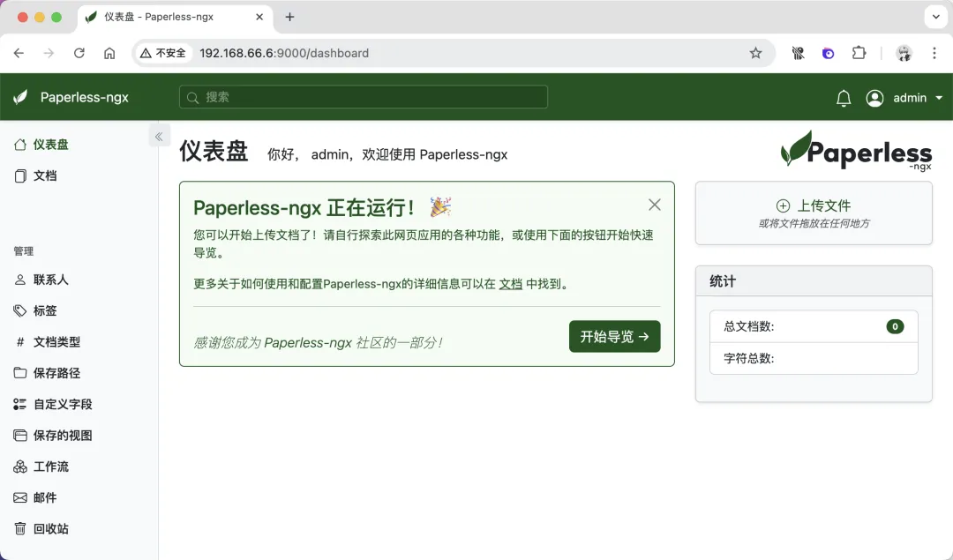Screen dimensions: 953x560
Task: Close the 仪表盘 - Paperless-ngx tab
Action: [259, 17]
